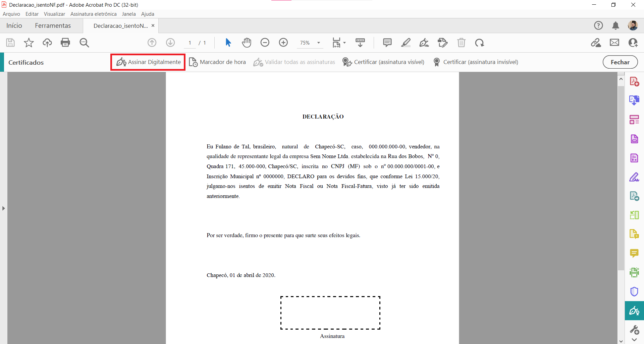Select the text Highlighter tool

[406, 43]
